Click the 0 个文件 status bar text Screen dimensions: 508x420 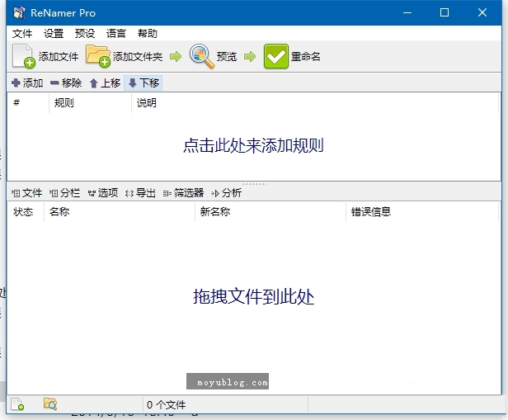(167, 405)
